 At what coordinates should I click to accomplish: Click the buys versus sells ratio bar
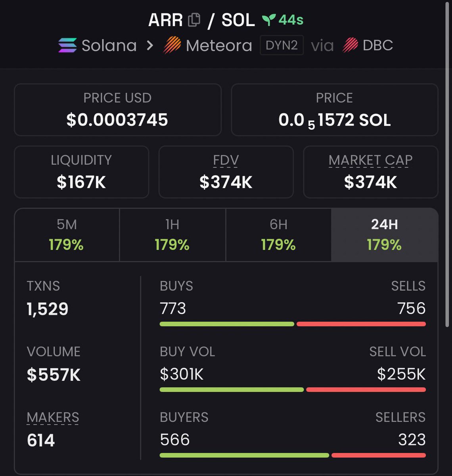293,324
